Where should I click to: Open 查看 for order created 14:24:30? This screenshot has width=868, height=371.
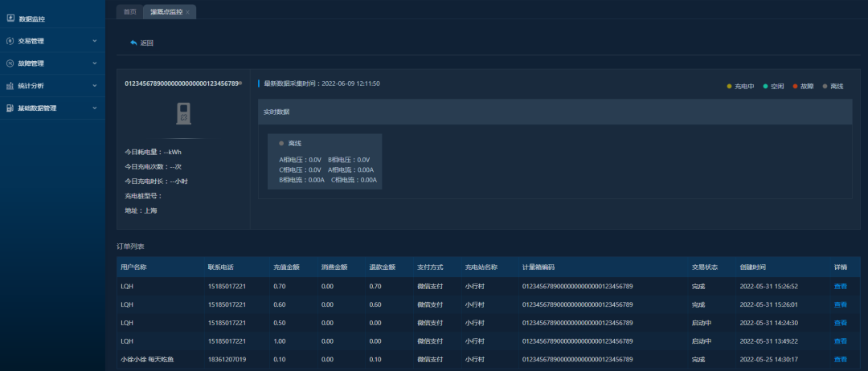click(x=841, y=323)
